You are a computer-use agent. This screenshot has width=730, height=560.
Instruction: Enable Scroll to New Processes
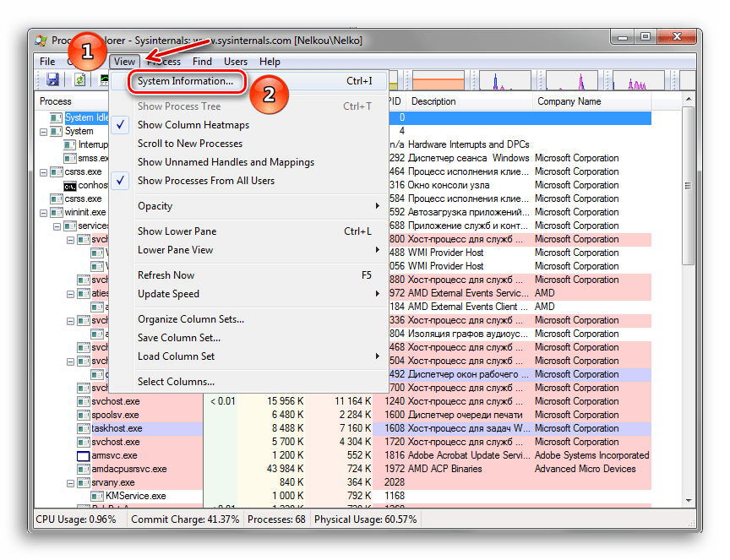point(190,144)
